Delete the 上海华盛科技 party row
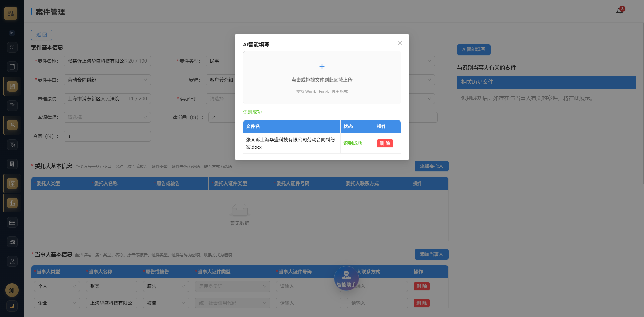644x317 pixels. (x=422, y=303)
